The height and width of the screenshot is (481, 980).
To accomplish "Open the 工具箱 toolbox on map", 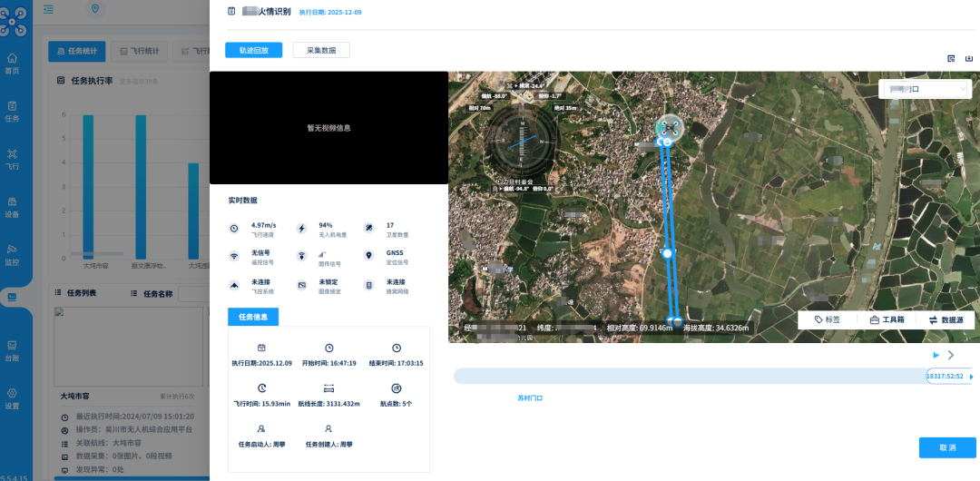I will pyautogui.click(x=887, y=319).
